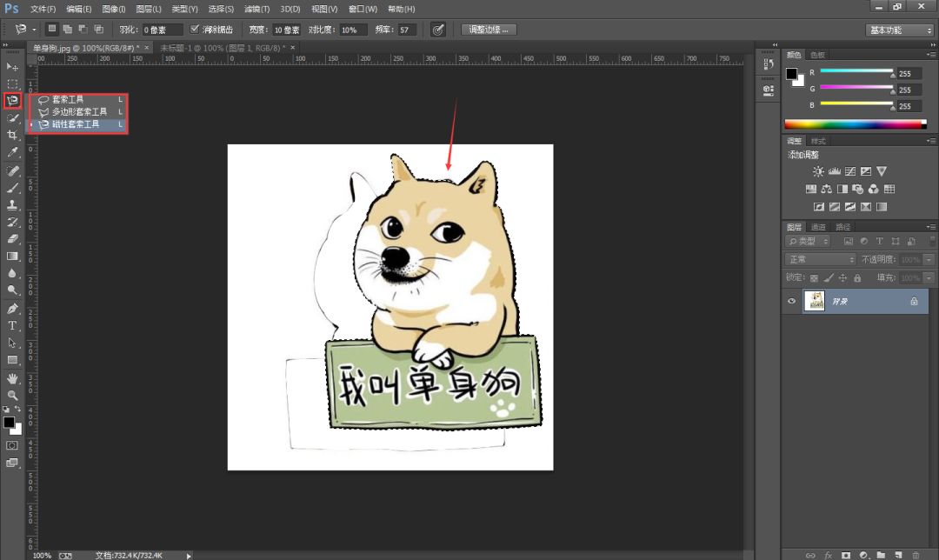
Task: Add Curves adjustment
Action: 849,171
